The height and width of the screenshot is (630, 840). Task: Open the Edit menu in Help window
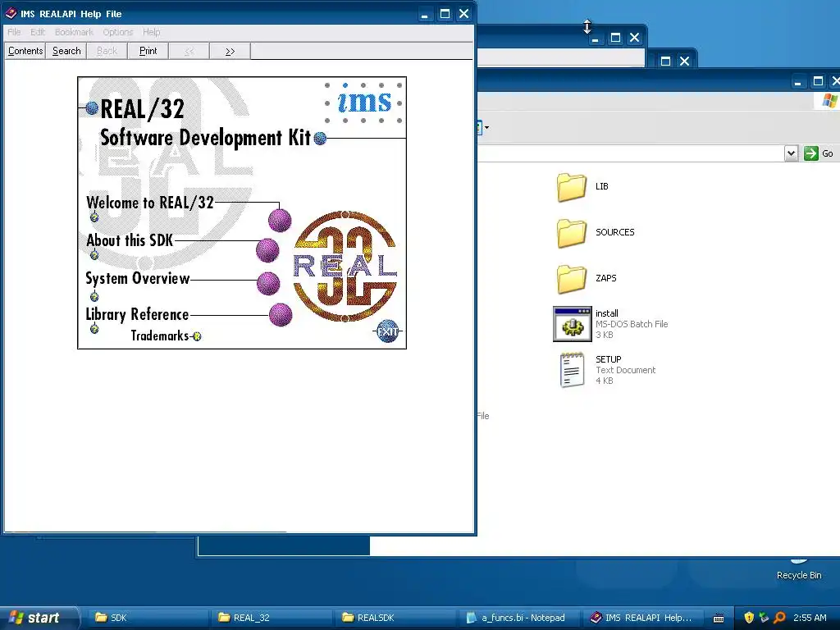tap(38, 32)
